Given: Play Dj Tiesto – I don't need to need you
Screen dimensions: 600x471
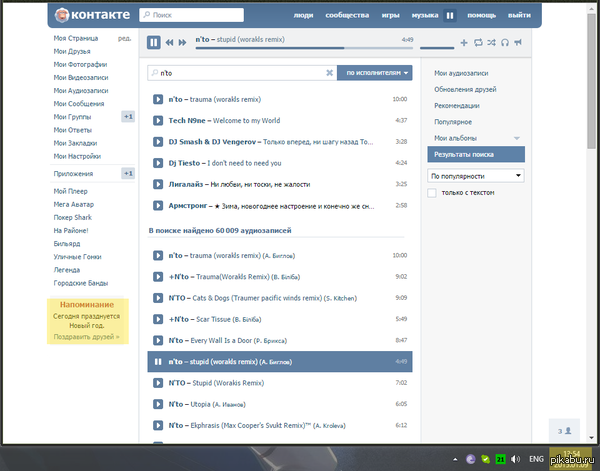Looking at the screenshot, I should pyautogui.click(x=158, y=162).
